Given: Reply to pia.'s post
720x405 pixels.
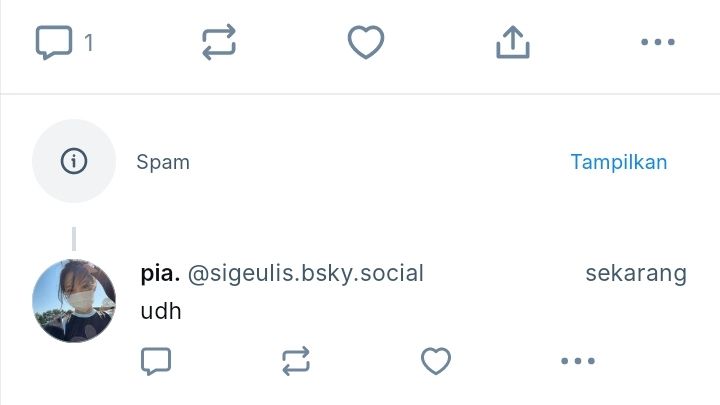Looking at the screenshot, I should point(156,361).
